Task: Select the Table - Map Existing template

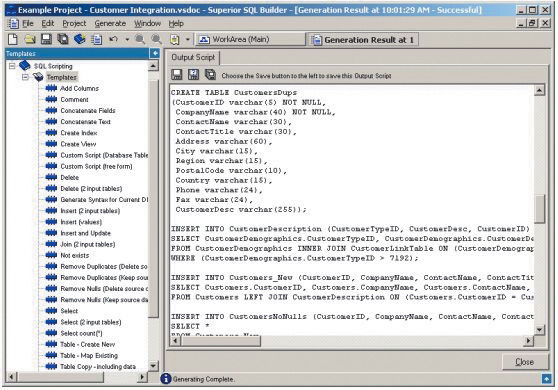Action: 89,355
